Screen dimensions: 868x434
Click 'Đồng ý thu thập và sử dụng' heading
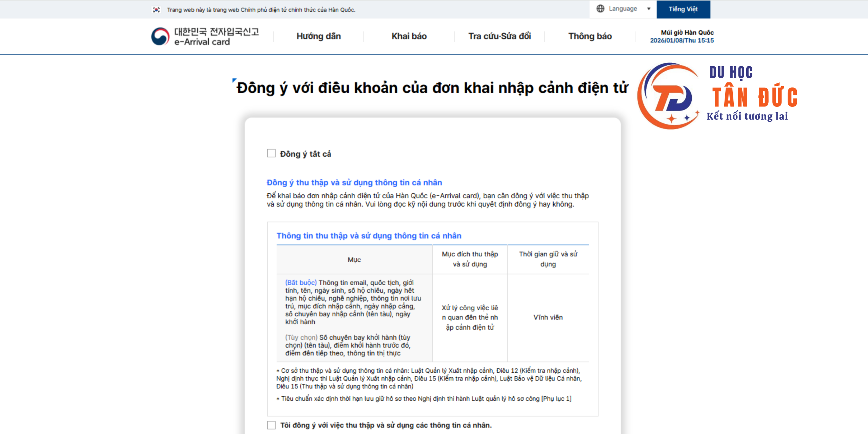(x=354, y=182)
